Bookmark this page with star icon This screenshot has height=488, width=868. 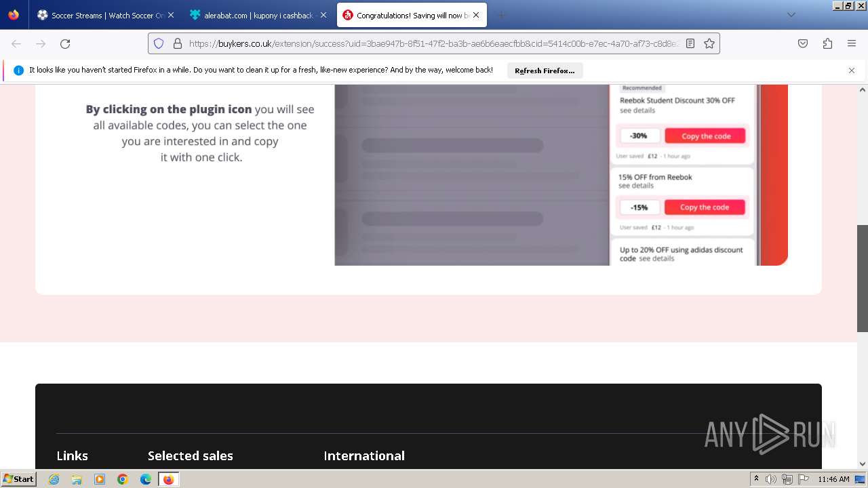709,43
